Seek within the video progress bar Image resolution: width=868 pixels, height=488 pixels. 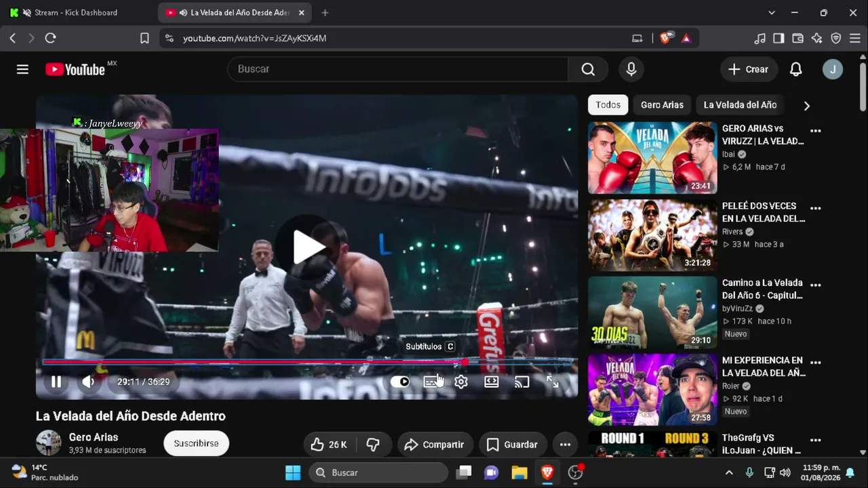pyautogui.click(x=307, y=362)
